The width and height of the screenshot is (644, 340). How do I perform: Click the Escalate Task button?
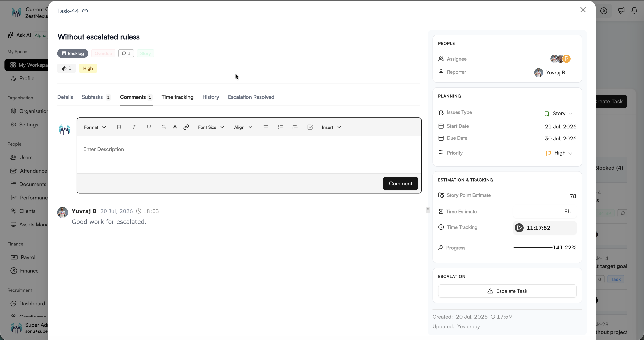pos(507,291)
